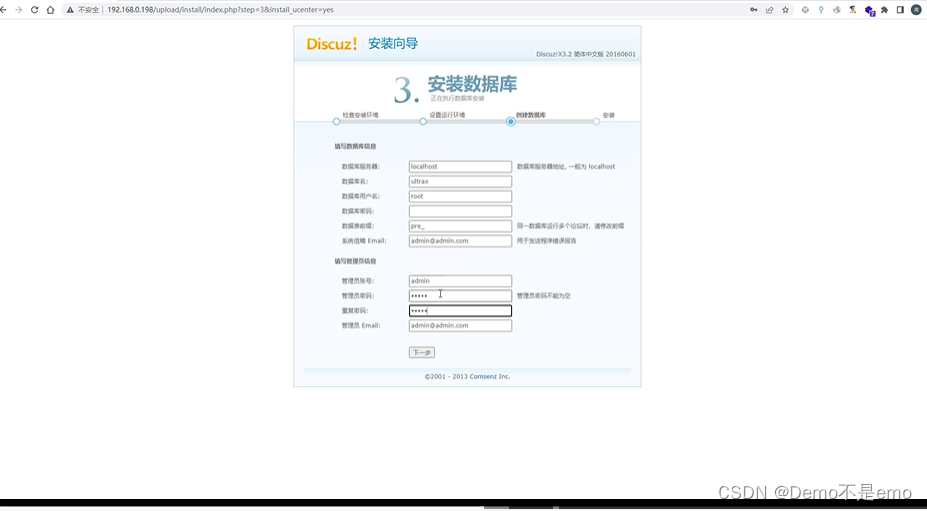Focus the 管理员 Email field
The image size is (927, 511).
tap(460, 325)
